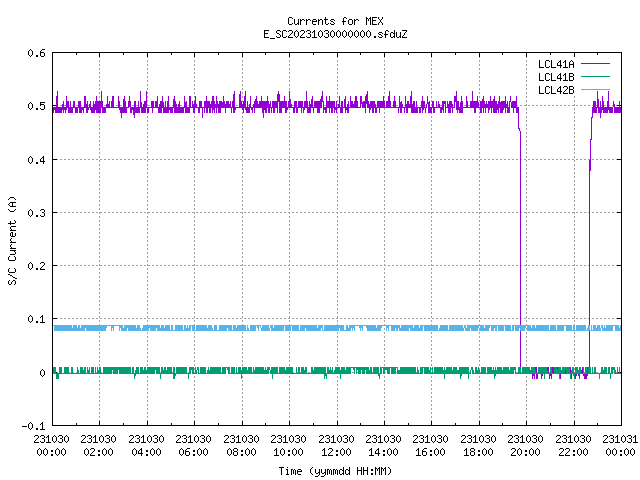Click the green LCL41B legend line sample
The image size is (640, 480).
(595, 77)
